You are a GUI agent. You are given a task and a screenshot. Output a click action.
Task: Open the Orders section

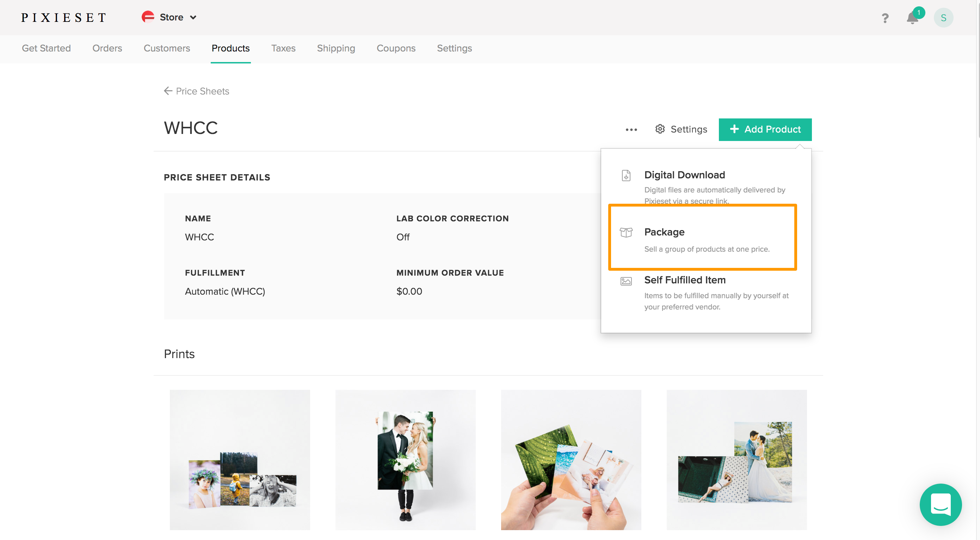[107, 48]
